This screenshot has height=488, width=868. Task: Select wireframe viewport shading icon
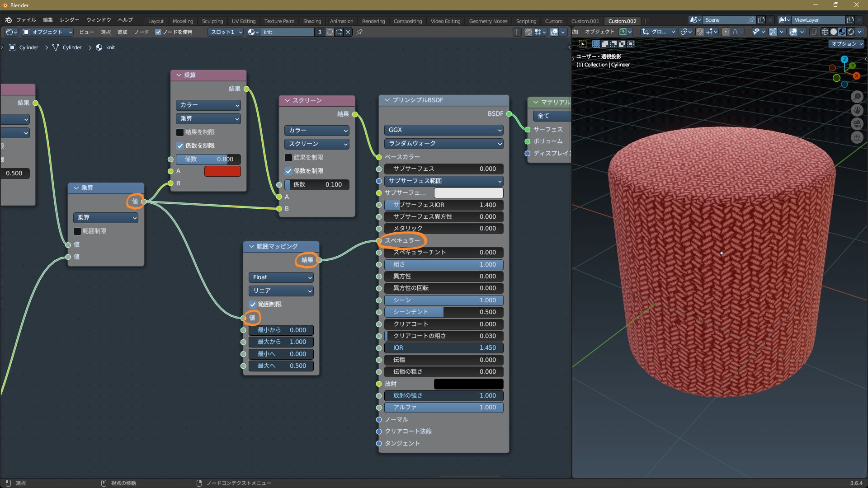click(825, 32)
